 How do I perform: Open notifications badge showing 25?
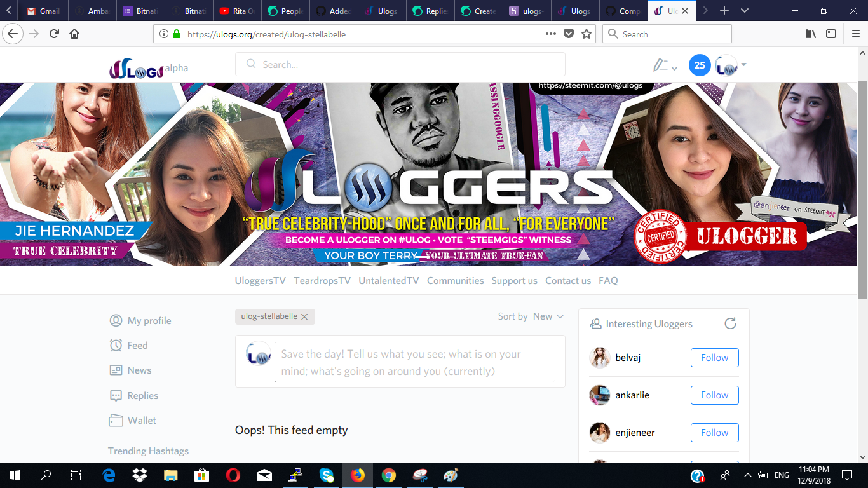coord(700,65)
